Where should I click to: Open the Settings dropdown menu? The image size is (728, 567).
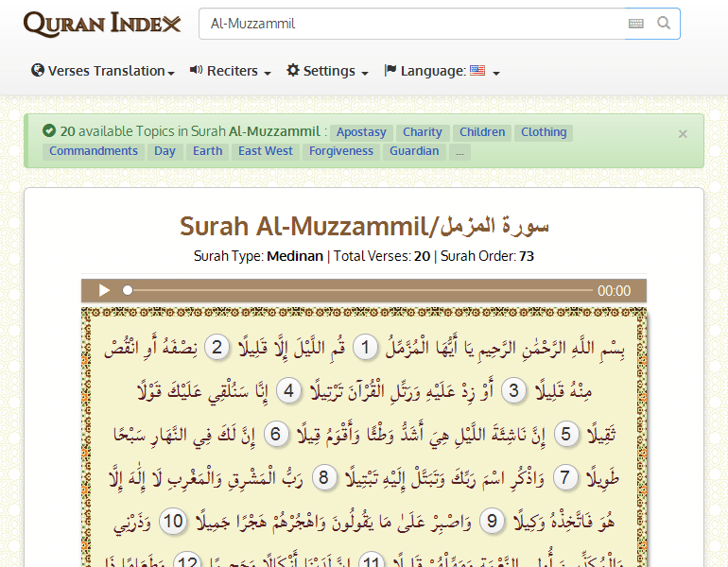327,71
